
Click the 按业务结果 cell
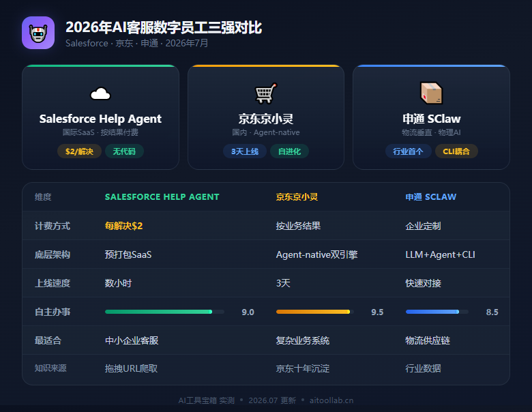(298, 226)
